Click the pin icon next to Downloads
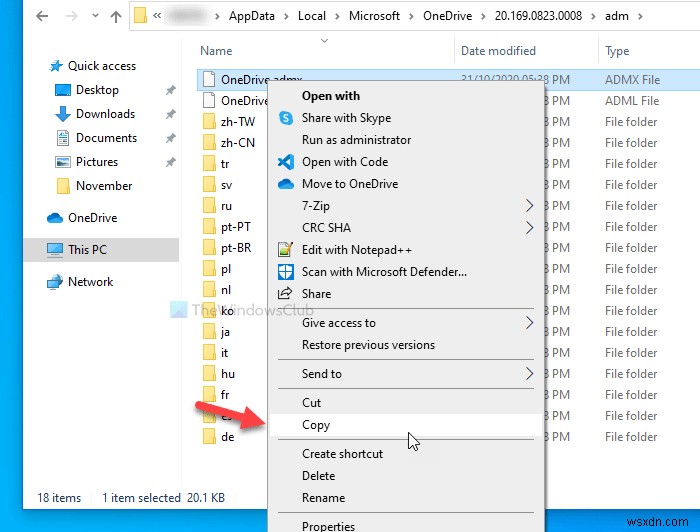Image resolution: width=700 pixels, height=532 pixels. [x=171, y=114]
